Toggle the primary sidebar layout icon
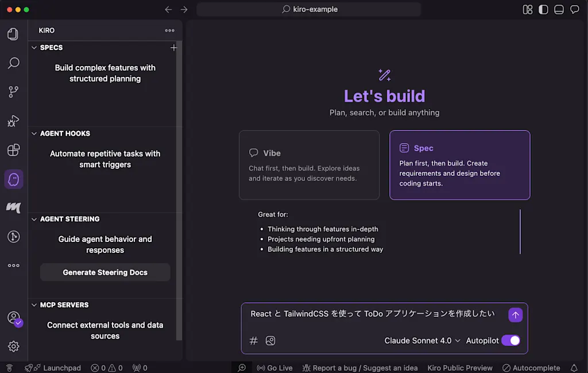588x373 pixels. (x=543, y=9)
